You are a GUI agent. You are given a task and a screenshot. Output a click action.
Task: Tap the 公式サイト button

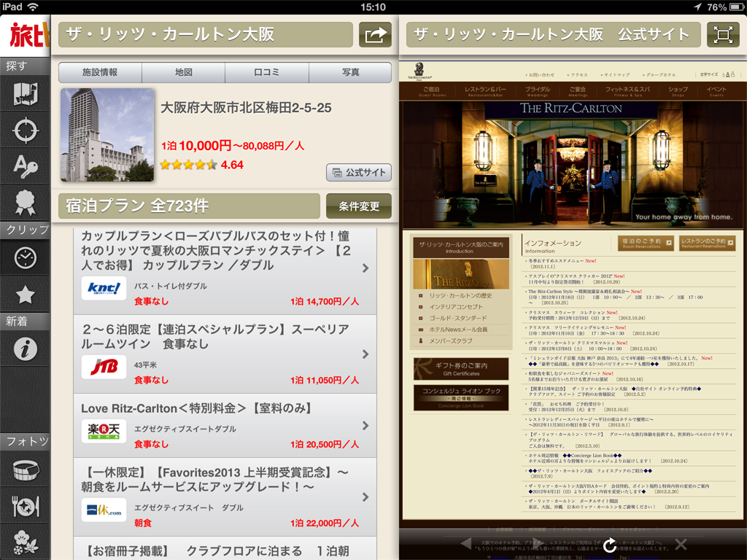[x=359, y=172]
